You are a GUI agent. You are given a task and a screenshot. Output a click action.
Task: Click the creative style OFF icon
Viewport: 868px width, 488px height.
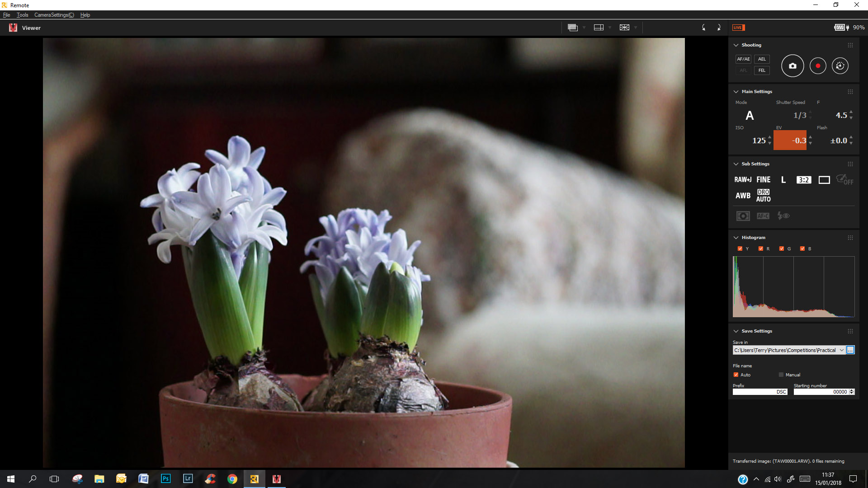coord(844,180)
